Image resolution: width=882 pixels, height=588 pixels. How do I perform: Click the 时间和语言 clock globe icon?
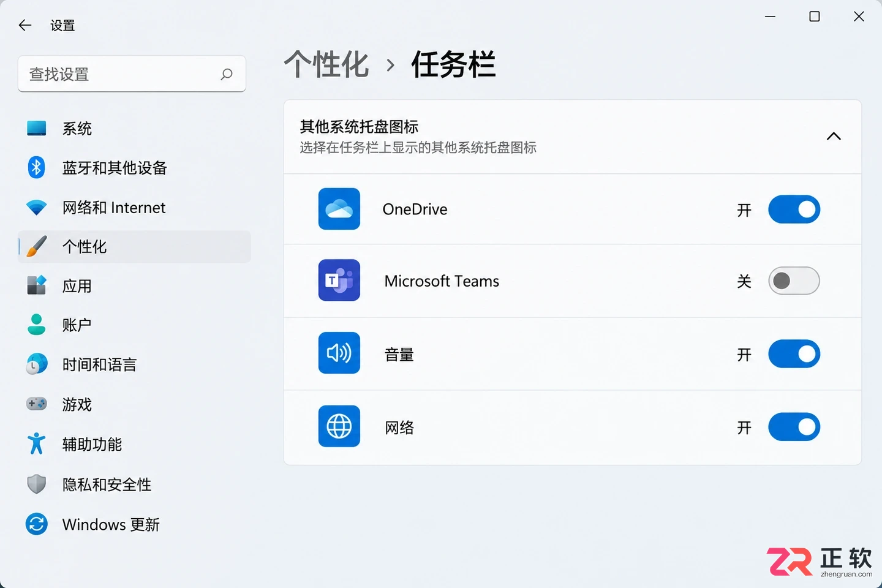pyautogui.click(x=37, y=364)
